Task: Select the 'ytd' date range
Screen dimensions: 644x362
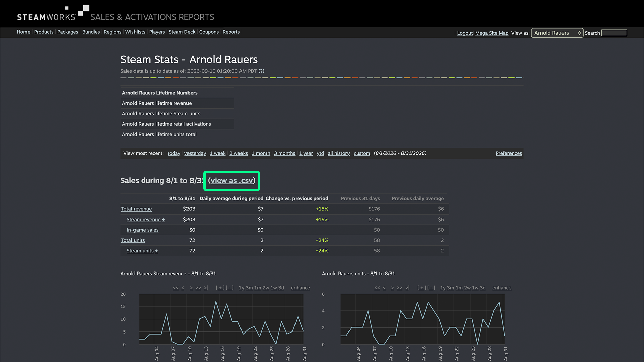Action: (320, 153)
